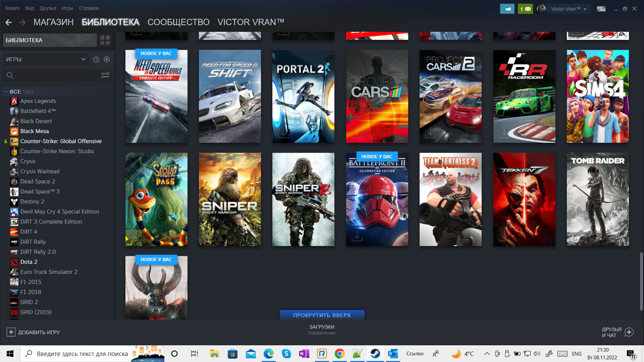The image size is (644, 362).
Task: Click the Windows taskbar search box
Action: click(92, 353)
